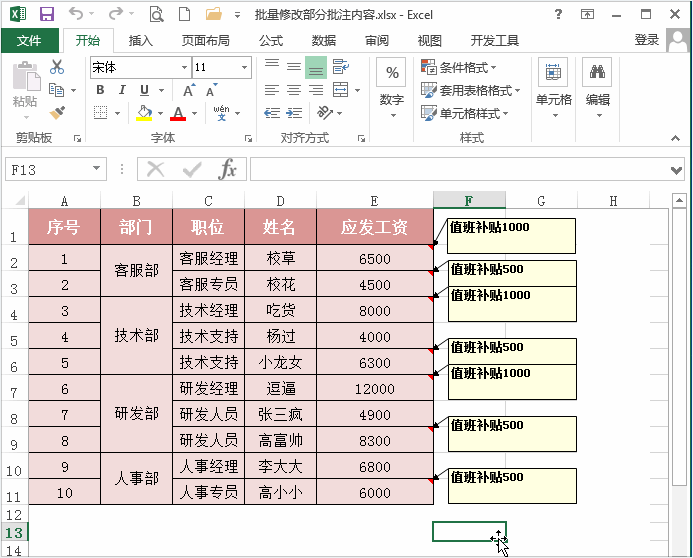
Task: Create a new blank workbook
Action: (185, 14)
